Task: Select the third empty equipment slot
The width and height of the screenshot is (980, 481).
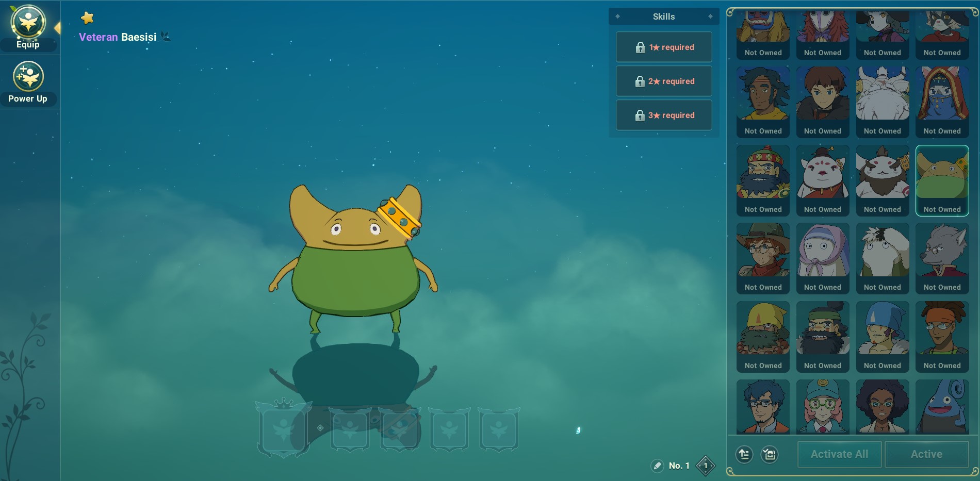Action: pyautogui.click(x=400, y=429)
